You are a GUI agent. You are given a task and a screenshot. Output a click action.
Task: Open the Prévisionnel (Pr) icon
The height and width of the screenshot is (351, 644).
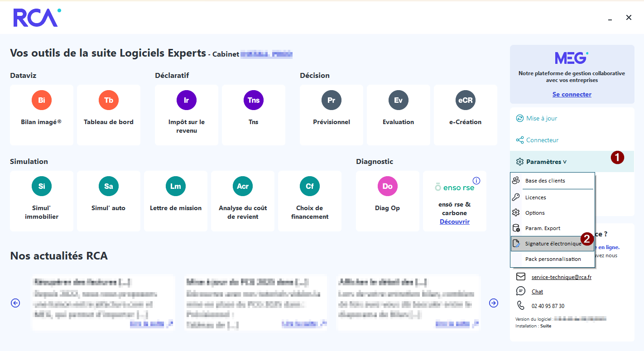(332, 100)
